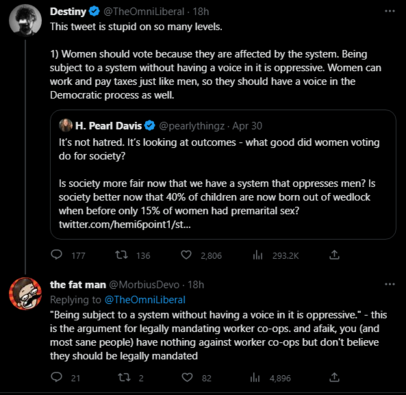406x395 pixels.
Task: Open H. Pearl Davis quoted tweet author
Action: pyautogui.click(x=108, y=126)
